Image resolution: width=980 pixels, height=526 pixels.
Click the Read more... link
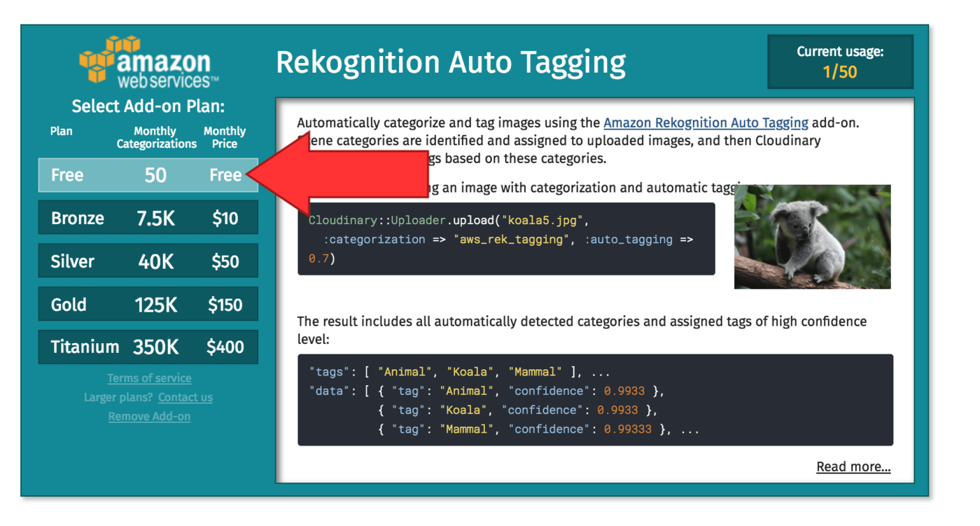click(x=853, y=467)
